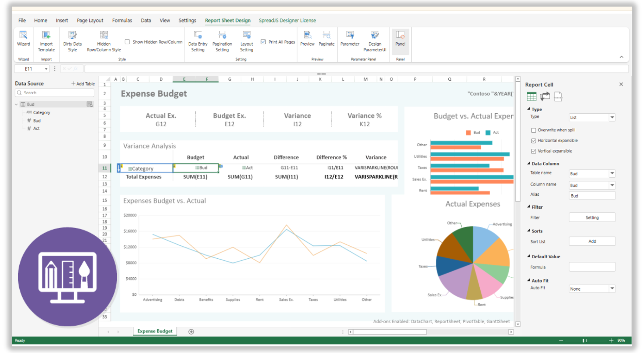Open the Type dropdown showing List
Viewport: 644px width, 353px height.
point(612,118)
